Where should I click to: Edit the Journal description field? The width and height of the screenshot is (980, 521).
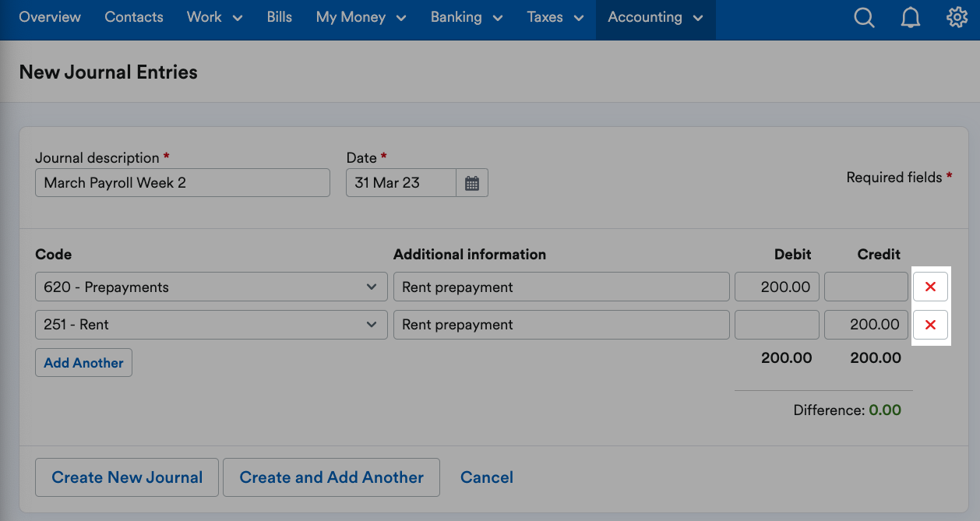[x=182, y=183]
